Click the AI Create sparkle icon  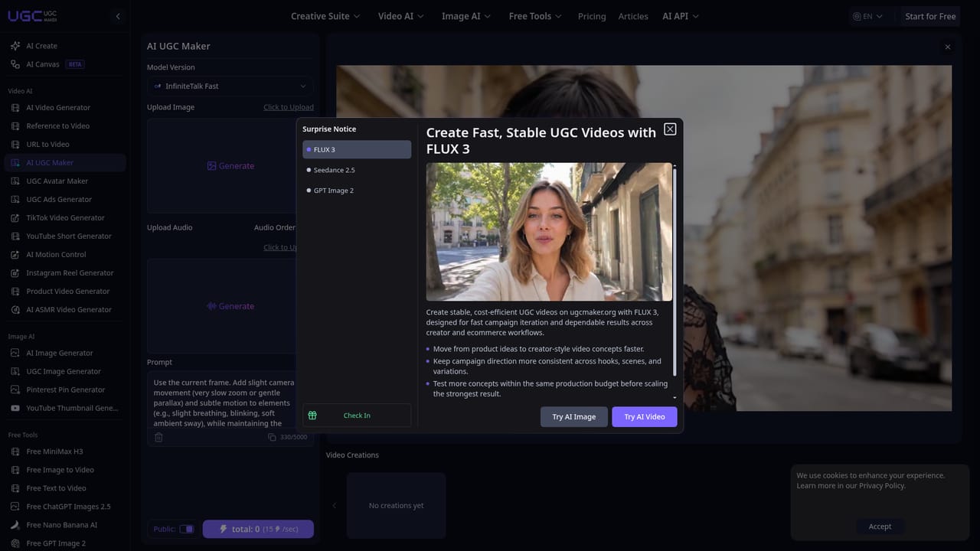point(15,46)
